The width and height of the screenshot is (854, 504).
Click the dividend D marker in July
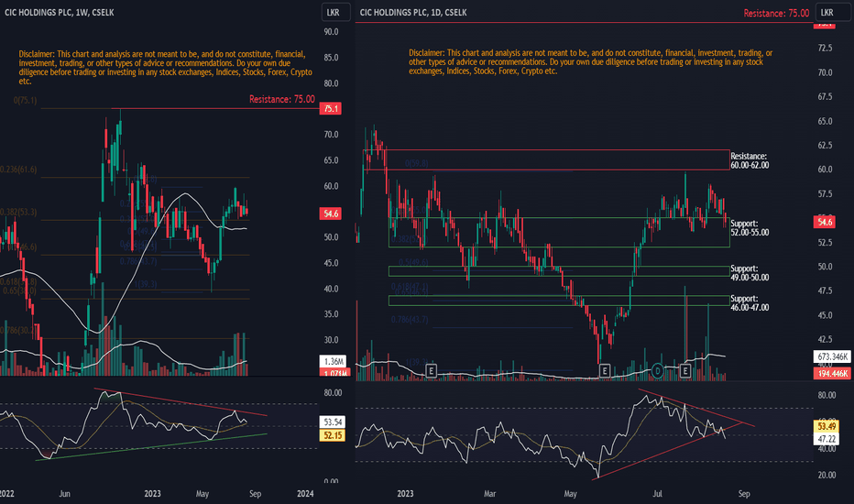click(657, 371)
